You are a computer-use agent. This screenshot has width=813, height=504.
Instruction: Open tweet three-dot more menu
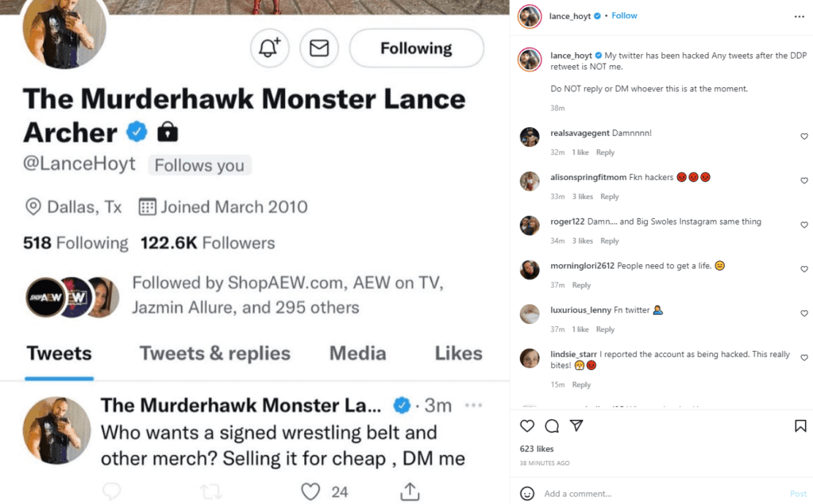pos(473,406)
